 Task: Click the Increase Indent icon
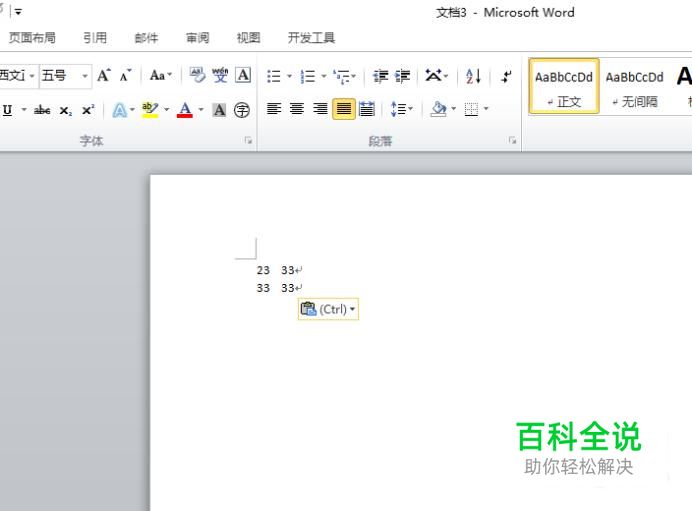point(402,76)
